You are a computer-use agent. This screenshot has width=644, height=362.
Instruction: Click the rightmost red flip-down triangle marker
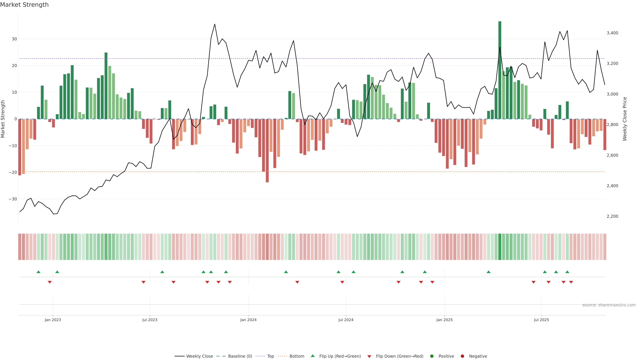(571, 282)
